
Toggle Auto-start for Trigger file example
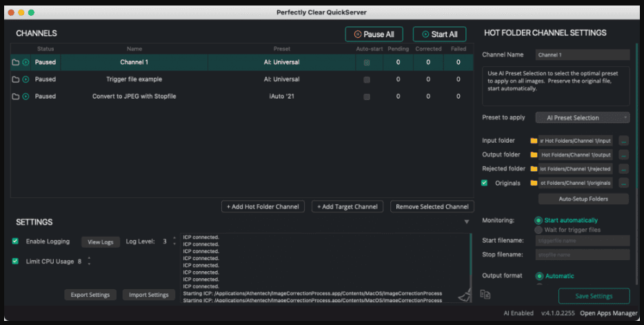pos(367,80)
